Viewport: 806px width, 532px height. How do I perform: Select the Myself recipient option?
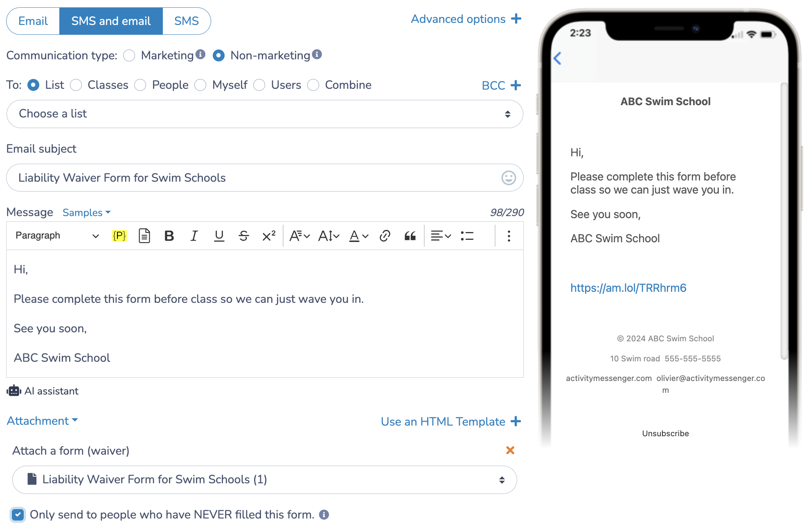pos(200,85)
